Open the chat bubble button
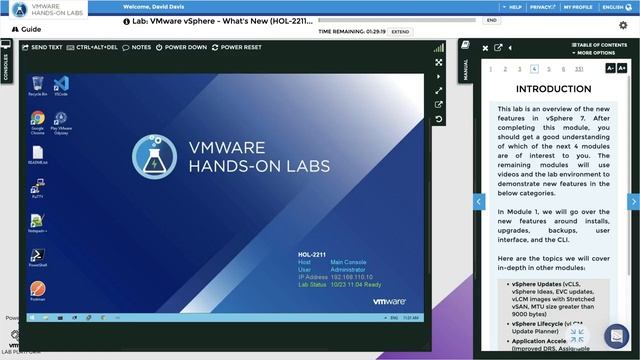The image size is (640, 360). click(x=617, y=336)
